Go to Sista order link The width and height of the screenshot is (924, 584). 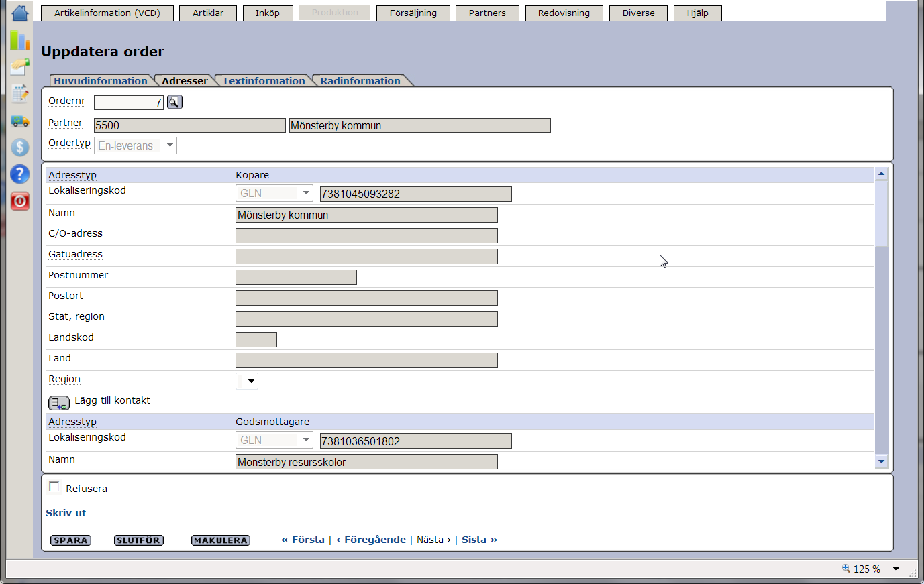480,540
